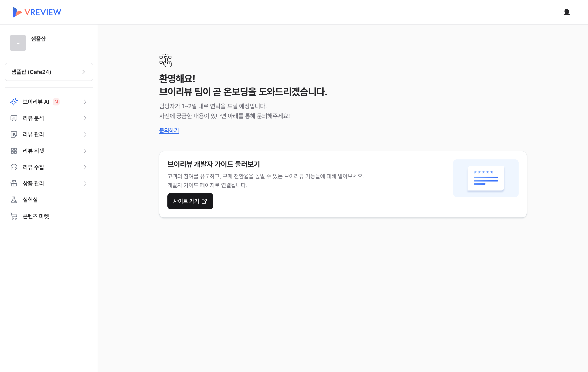This screenshot has height=372, width=588.
Task: Expand the 상품 관리 submenu chevron
Action: point(85,183)
